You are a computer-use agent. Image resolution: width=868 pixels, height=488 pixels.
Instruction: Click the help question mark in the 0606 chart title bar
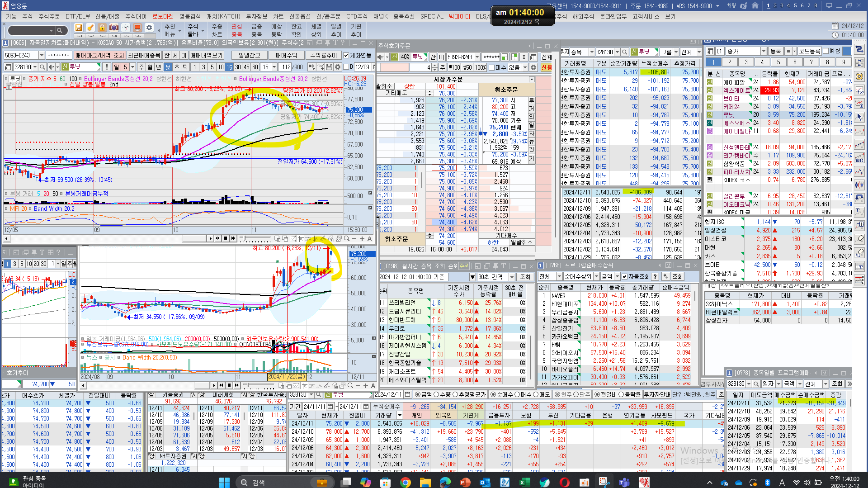[x=343, y=43]
